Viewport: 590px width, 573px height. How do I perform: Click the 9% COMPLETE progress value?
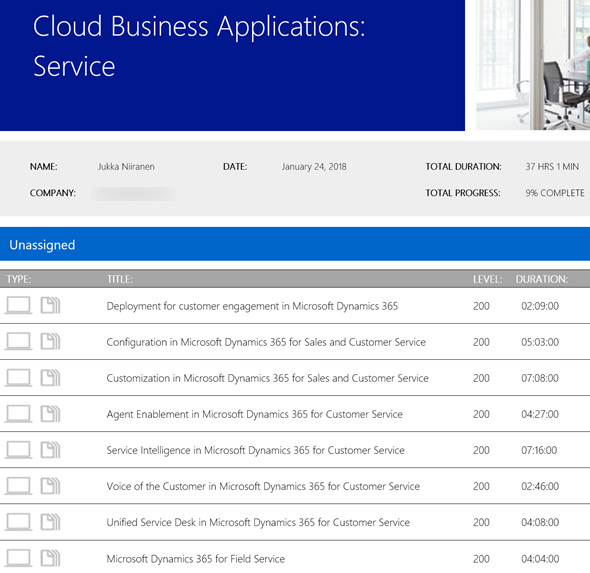pos(555,193)
